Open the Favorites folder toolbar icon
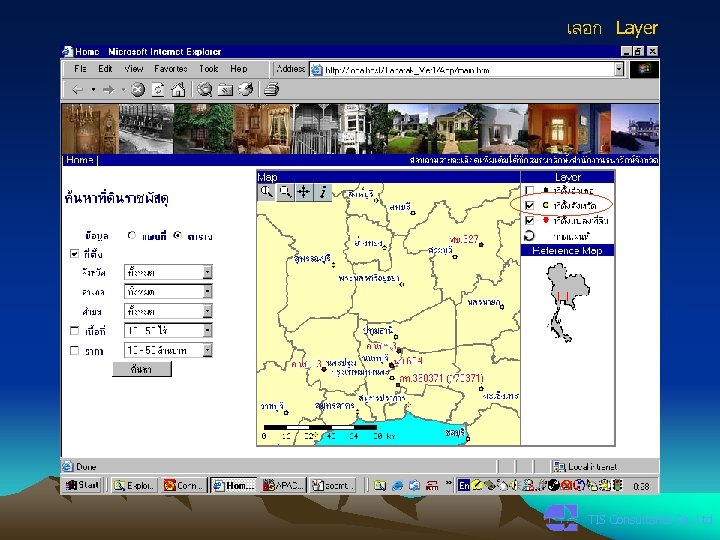 coord(225,90)
